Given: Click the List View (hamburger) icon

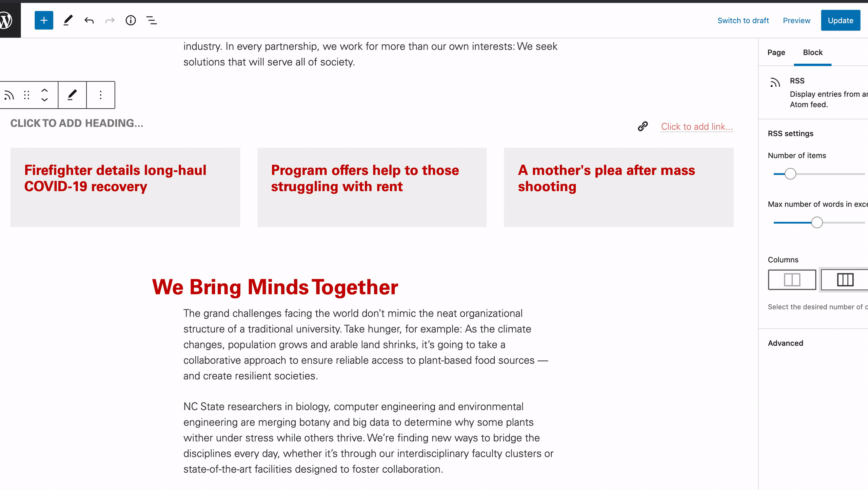Looking at the screenshot, I should (x=152, y=20).
